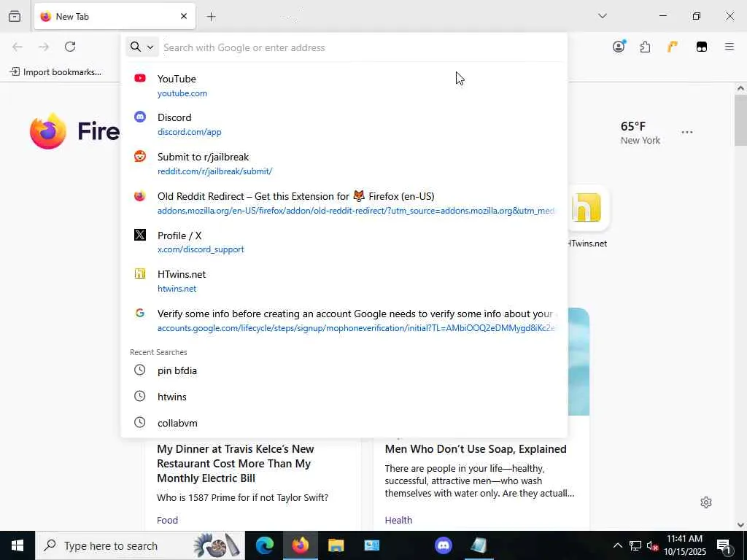The height and width of the screenshot is (560, 747).
Task: Click scrollbar down arrow
Action: pos(740,525)
